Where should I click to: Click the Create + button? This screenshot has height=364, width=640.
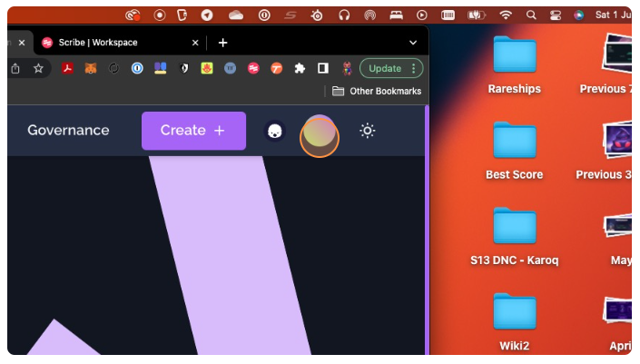194,131
